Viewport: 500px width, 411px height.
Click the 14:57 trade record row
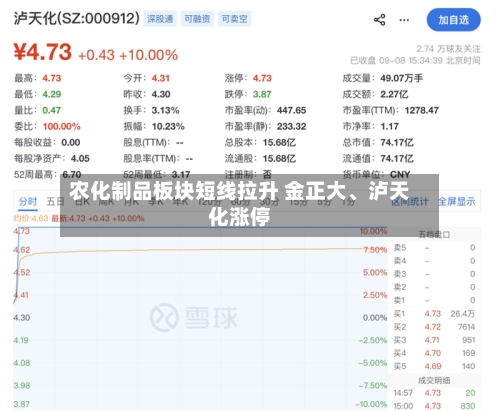coord(434,393)
